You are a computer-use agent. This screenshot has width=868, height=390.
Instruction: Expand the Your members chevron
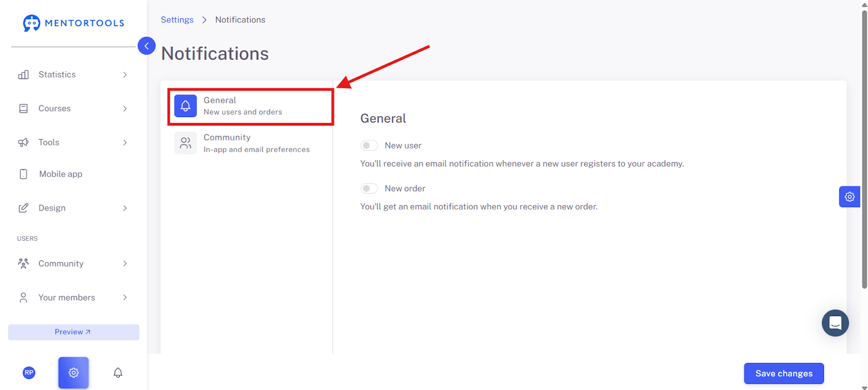tap(125, 297)
